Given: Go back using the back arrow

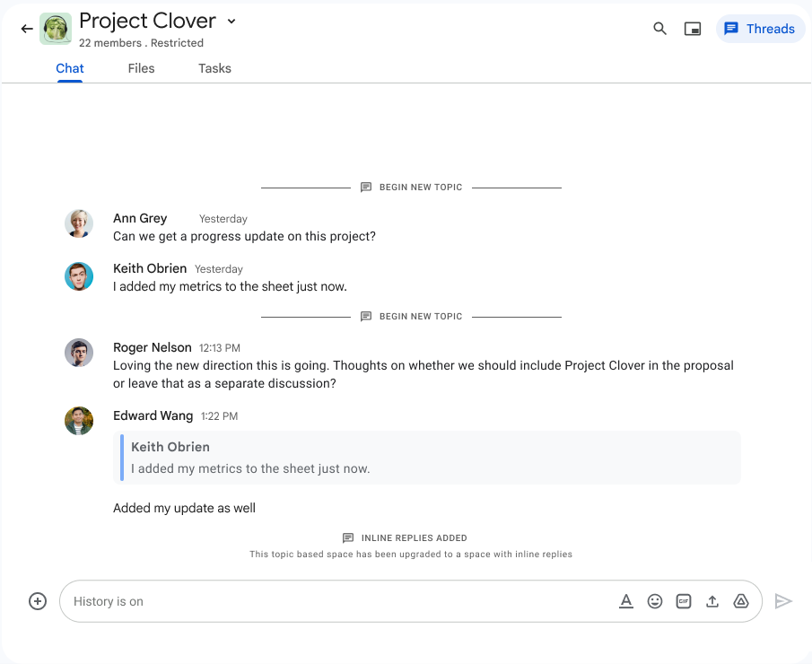Looking at the screenshot, I should click(26, 28).
